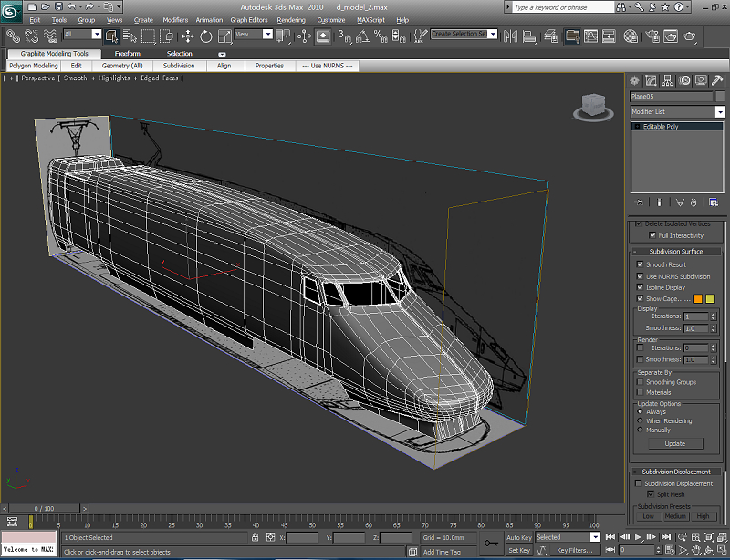Switch to the Freeform ribbon tab

[x=127, y=54]
